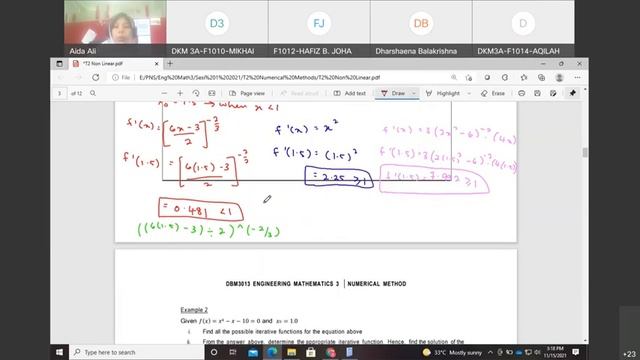Activate the Erase tool
The image size is (640, 360).
click(493, 93)
